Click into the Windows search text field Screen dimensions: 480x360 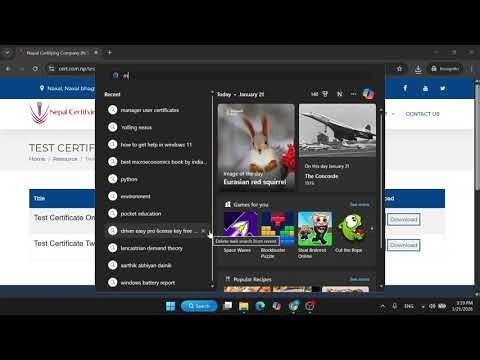click(240, 76)
